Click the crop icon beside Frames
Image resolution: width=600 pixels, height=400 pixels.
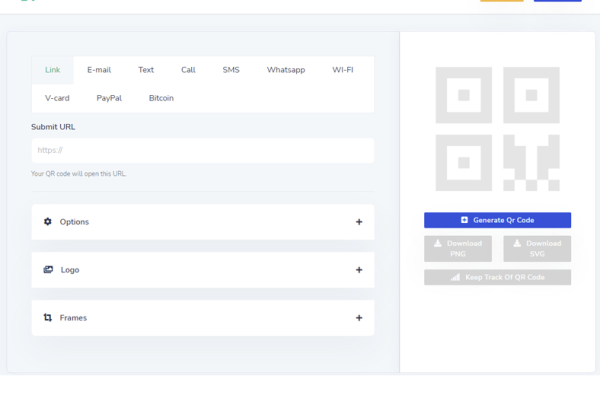(x=48, y=318)
